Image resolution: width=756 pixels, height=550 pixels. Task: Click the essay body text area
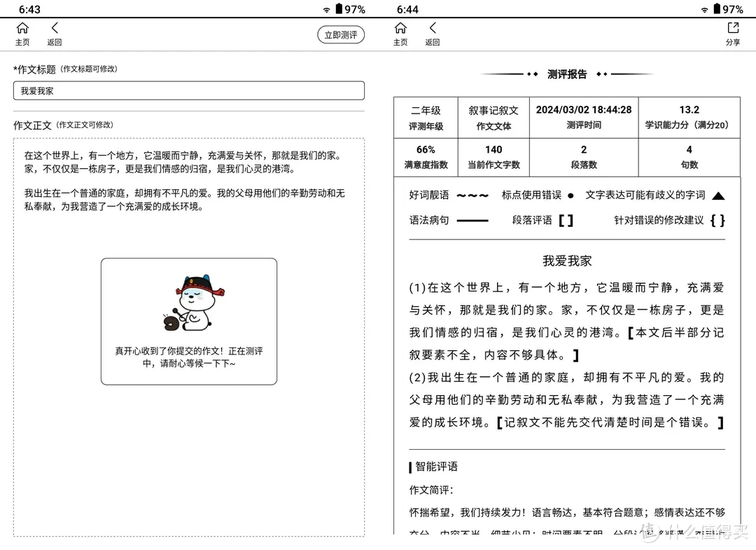click(188, 337)
